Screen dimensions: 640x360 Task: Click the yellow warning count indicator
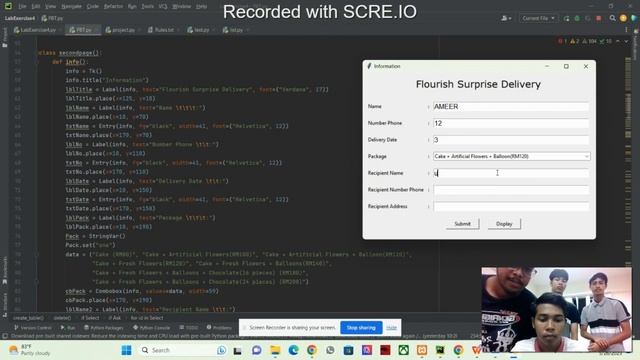[x=575, y=41]
